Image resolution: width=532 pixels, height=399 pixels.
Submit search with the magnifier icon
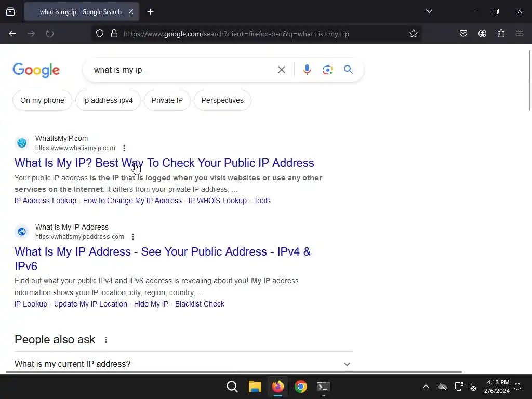pos(348,70)
